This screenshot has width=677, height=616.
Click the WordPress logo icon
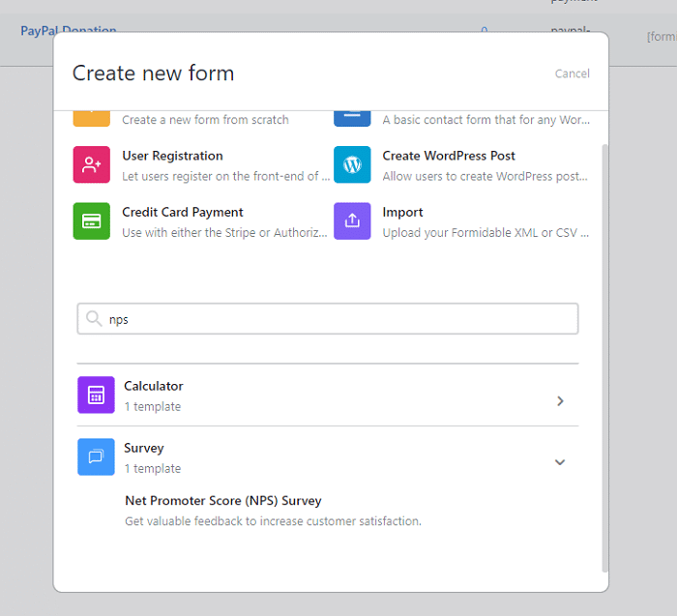(x=352, y=164)
